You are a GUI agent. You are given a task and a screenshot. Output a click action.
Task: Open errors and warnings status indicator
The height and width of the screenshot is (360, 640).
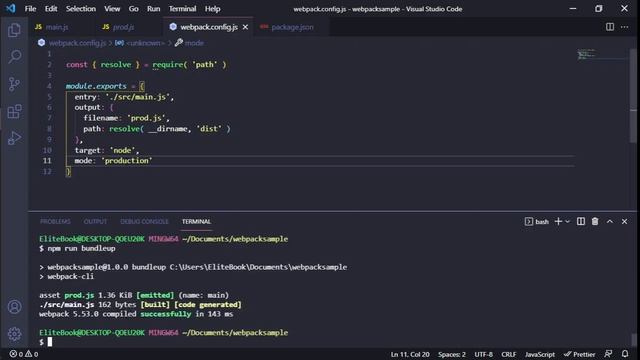(24, 354)
